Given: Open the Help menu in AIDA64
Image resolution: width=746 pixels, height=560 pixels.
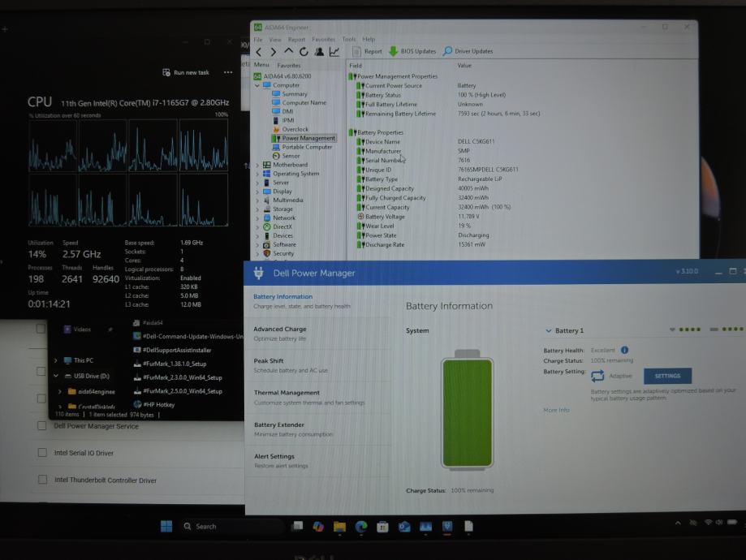Looking at the screenshot, I should point(369,39).
